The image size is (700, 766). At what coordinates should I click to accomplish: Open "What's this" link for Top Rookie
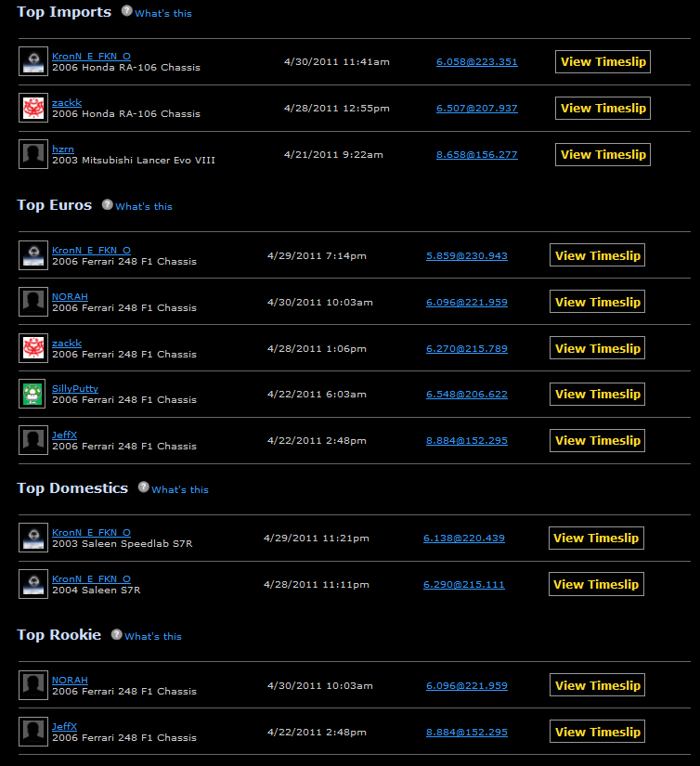(153, 636)
